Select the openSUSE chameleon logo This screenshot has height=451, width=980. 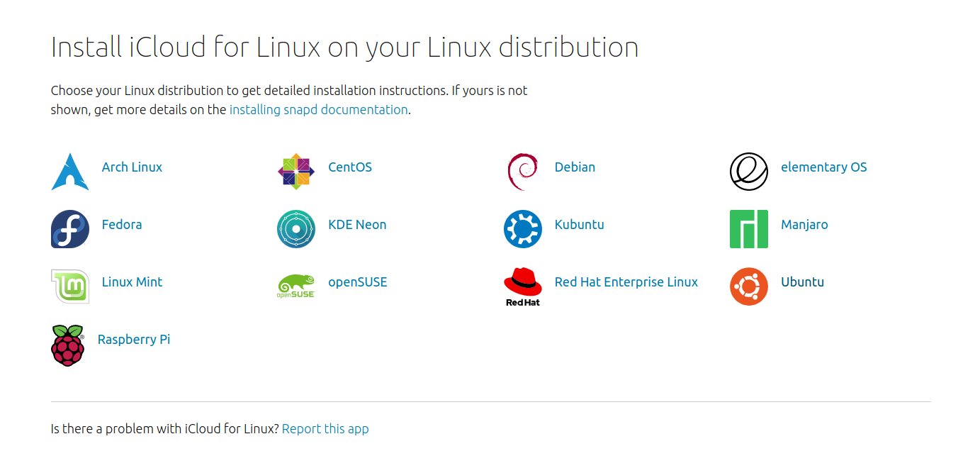[295, 286]
